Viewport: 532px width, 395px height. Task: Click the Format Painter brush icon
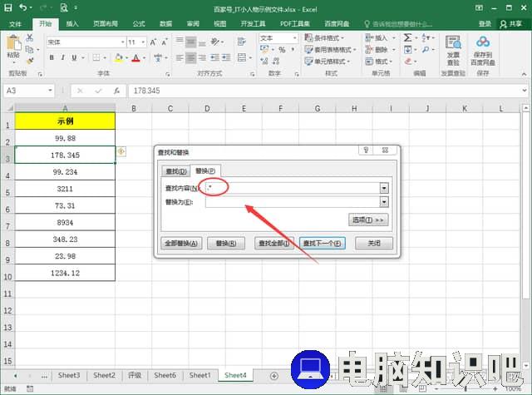click(x=30, y=61)
